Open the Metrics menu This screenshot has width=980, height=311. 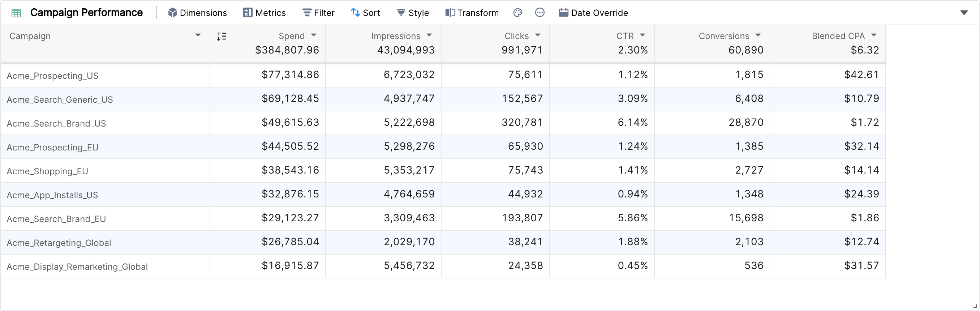click(265, 13)
